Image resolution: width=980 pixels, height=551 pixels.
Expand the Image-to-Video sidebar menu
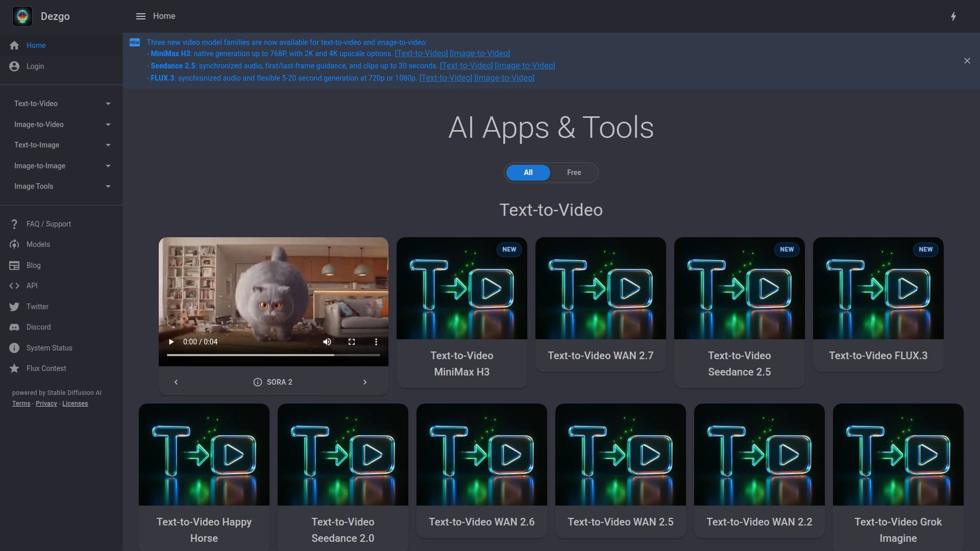(x=61, y=124)
